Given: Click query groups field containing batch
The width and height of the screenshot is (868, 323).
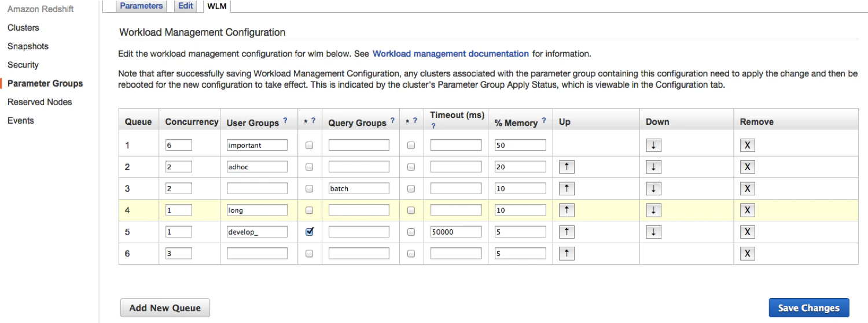Looking at the screenshot, I should [359, 188].
